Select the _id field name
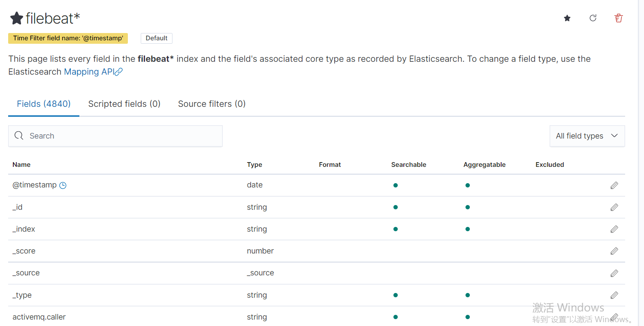 [x=18, y=207]
